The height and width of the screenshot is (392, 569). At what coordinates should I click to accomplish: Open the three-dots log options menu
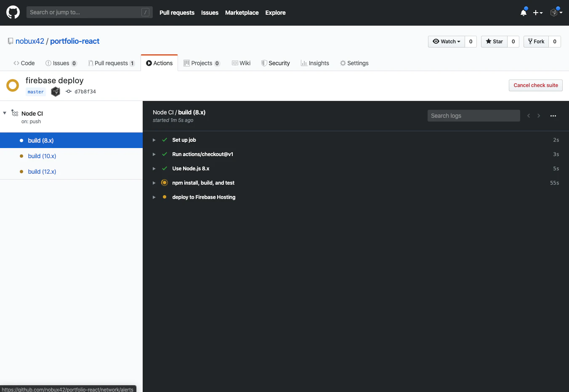point(553,116)
